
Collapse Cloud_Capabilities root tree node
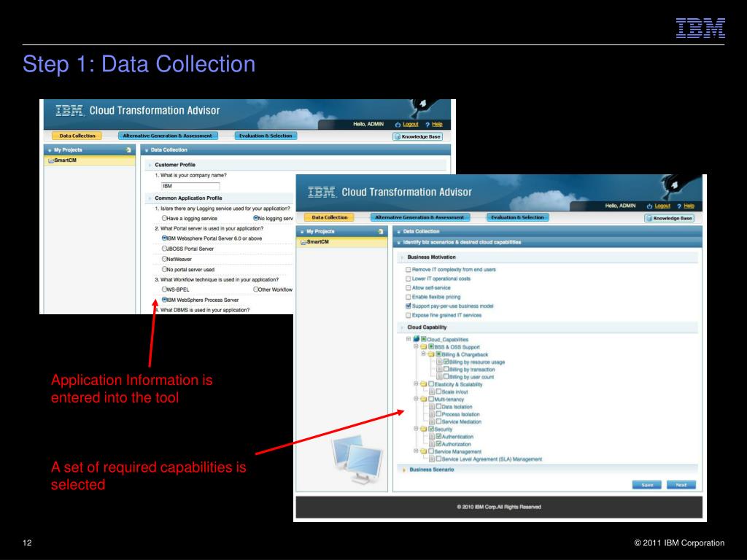click(x=409, y=339)
